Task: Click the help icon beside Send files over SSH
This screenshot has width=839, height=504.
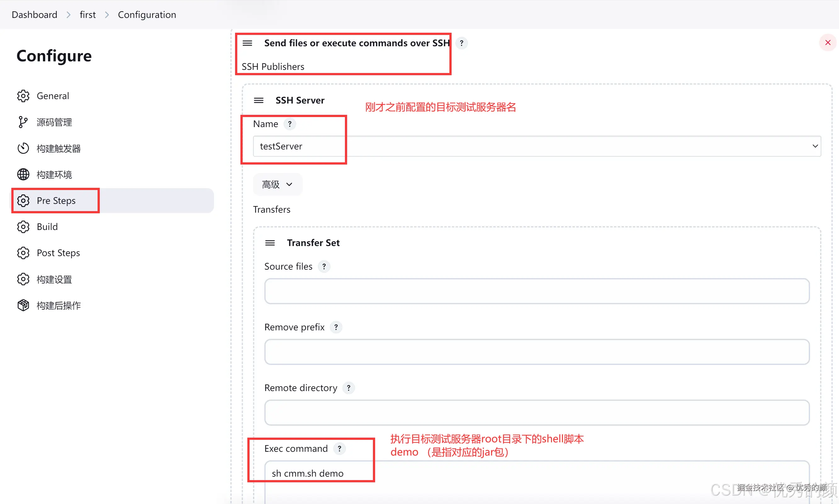Action: click(461, 43)
